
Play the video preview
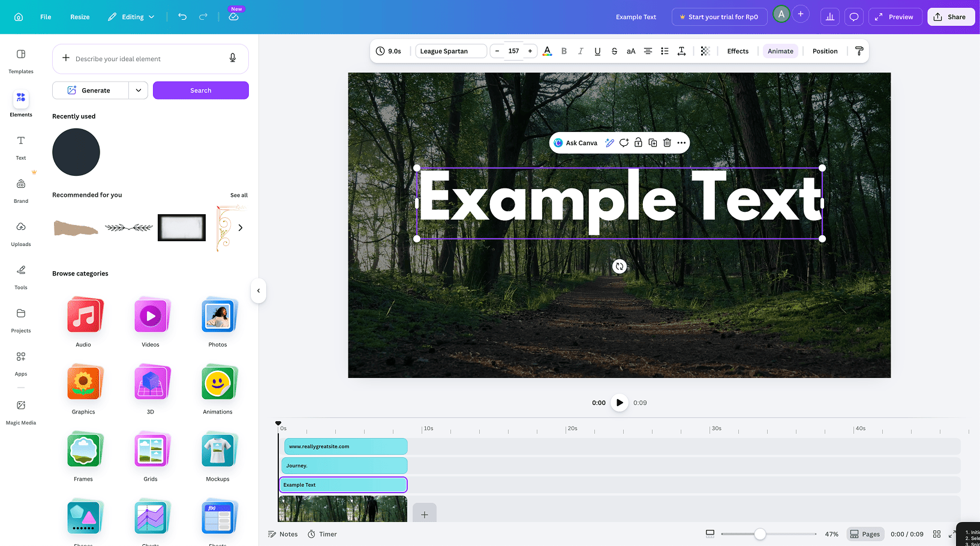coord(620,403)
